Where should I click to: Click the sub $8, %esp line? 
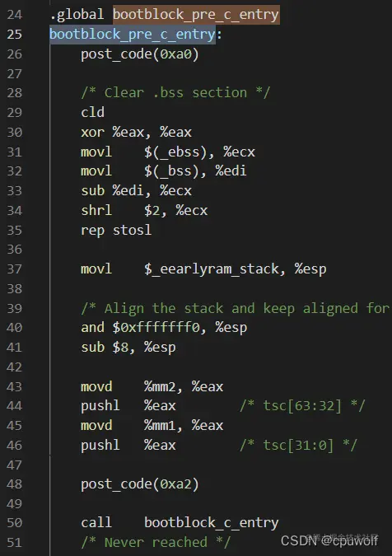click(x=128, y=348)
